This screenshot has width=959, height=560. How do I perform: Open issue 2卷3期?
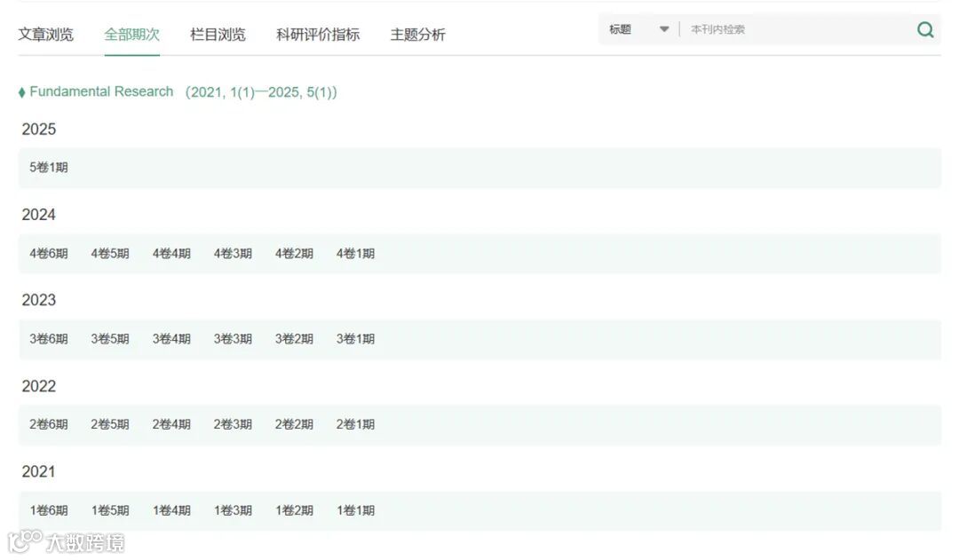233,424
